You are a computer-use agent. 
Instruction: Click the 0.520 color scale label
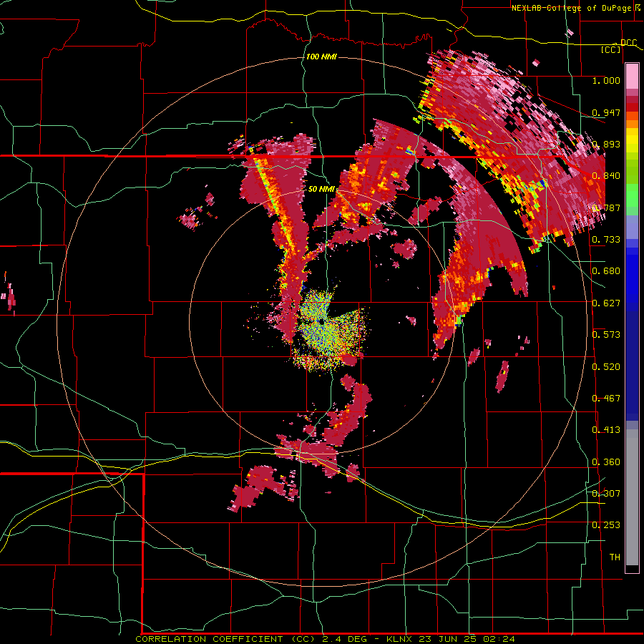point(606,367)
